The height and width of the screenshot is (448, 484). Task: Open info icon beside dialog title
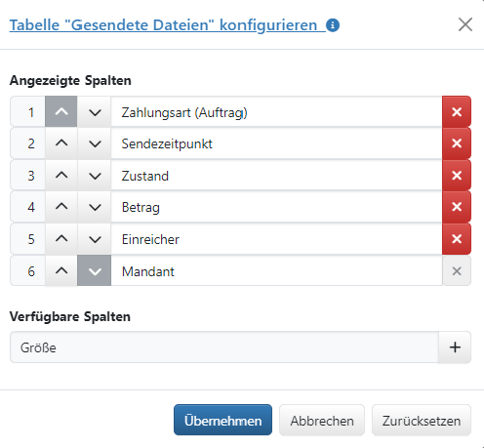tap(333, 25)
